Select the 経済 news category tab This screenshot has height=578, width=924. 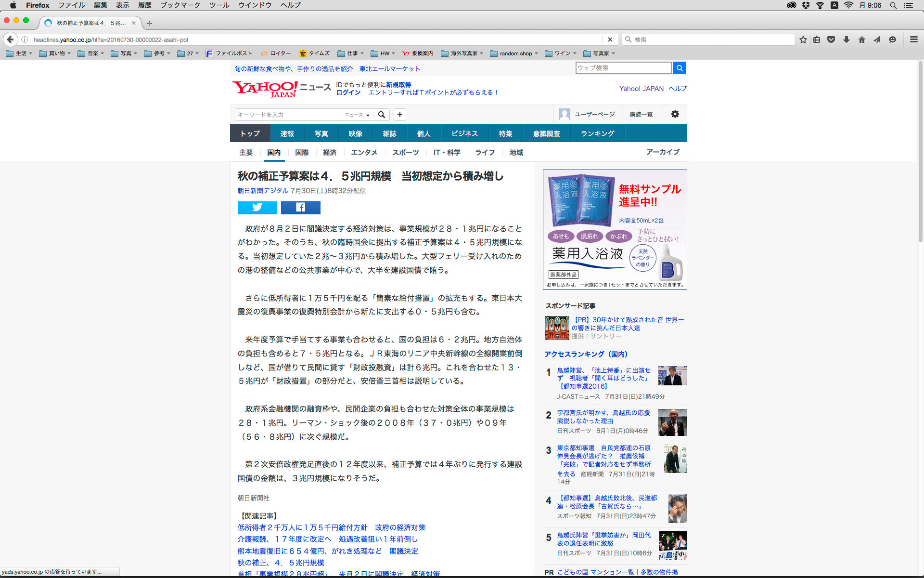click(x=330, y=152)
